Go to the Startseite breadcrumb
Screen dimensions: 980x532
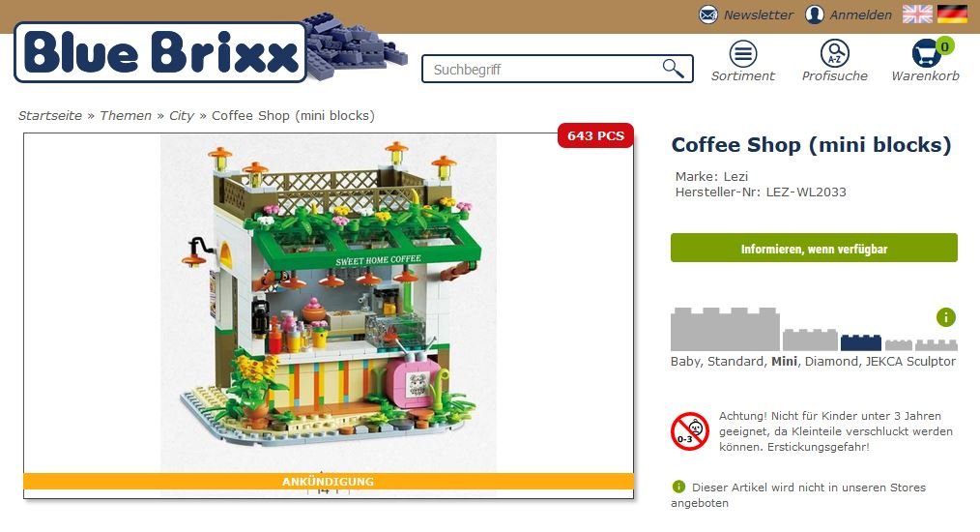tap(50, 116)
